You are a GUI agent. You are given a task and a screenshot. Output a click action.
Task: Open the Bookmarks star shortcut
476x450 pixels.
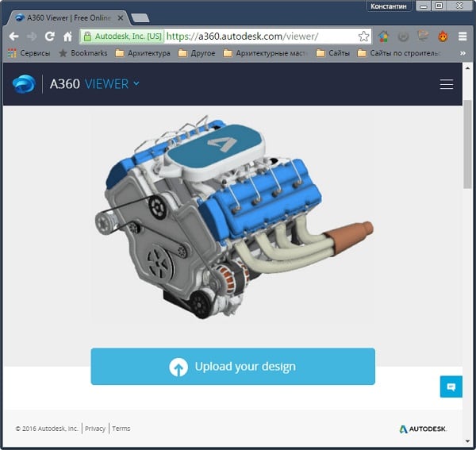coord(83,53)
